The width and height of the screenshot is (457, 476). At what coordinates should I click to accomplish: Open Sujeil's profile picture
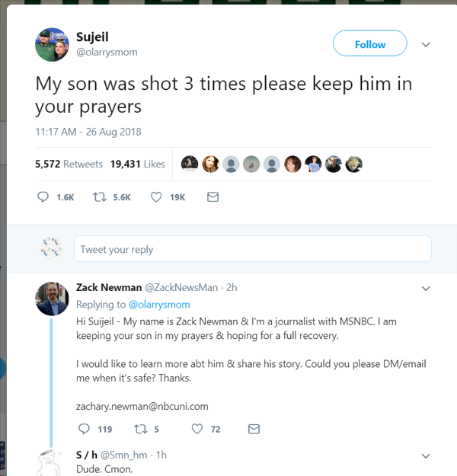52,45
